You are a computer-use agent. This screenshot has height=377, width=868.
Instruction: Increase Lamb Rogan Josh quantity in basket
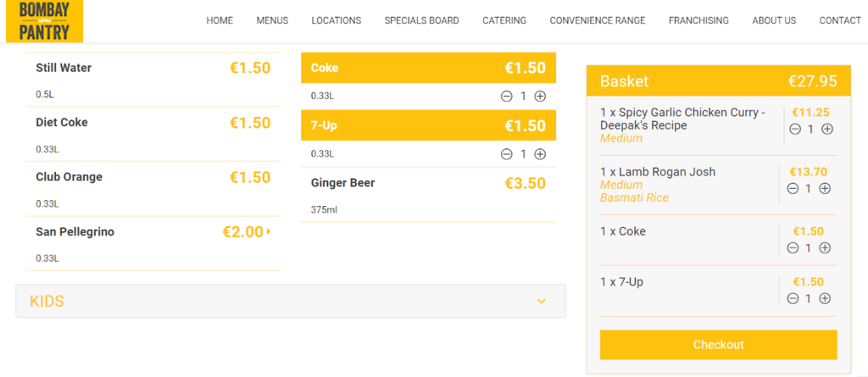(825, 189)
